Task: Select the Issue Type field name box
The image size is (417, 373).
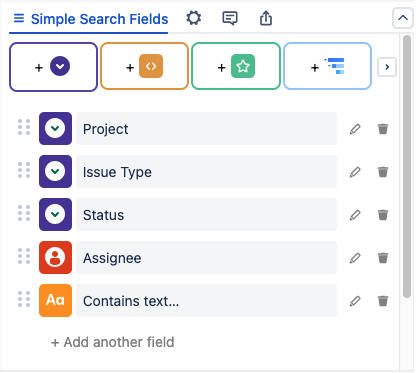Action: 206,172
